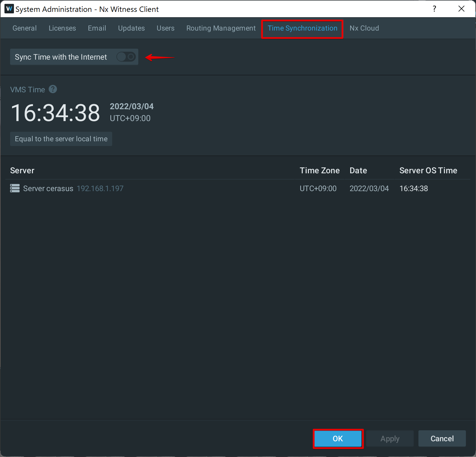
Task: Confirm with the OK button
Action: point(338,439)
